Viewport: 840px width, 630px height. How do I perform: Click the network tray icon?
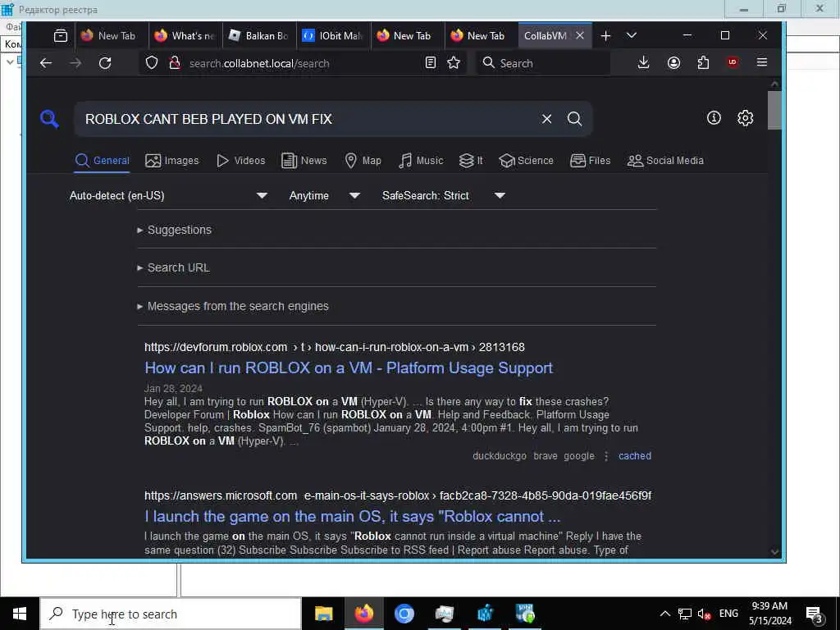click(685, 614)
